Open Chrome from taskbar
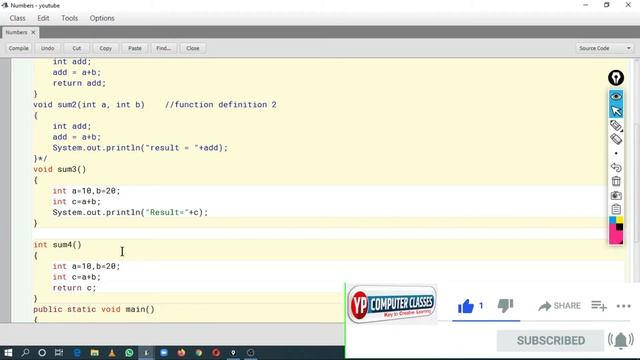 [x=199, y=353]
